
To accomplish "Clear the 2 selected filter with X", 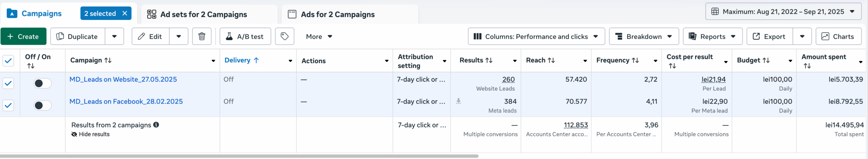I will click(125, 14).
